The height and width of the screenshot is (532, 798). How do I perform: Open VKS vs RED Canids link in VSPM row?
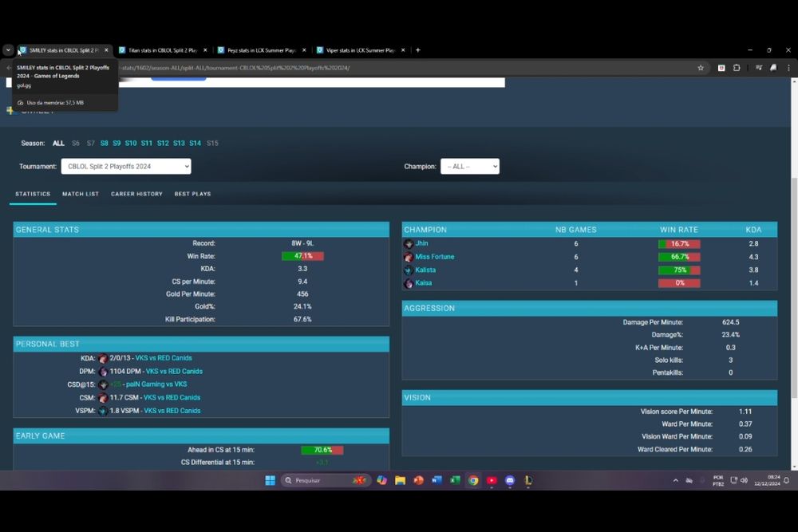(x=172, y=411)
